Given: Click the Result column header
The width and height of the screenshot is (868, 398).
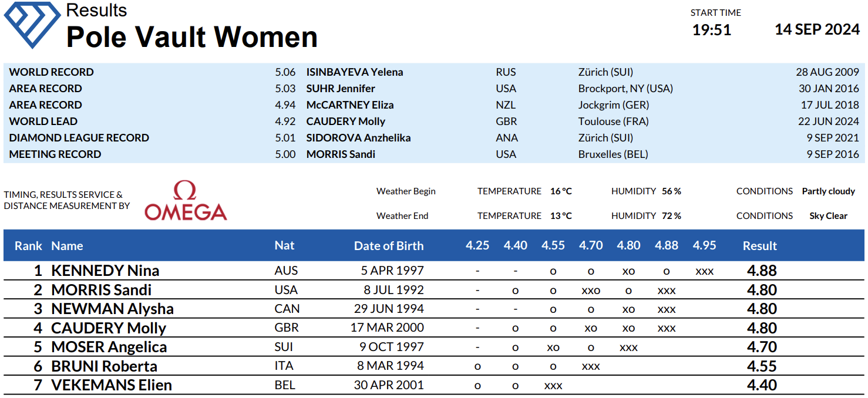Looking at the screenshot, I should 759,246.
